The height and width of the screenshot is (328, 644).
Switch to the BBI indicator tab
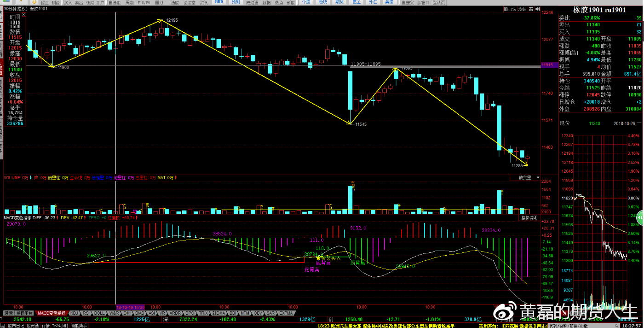(x=233, y=313)
